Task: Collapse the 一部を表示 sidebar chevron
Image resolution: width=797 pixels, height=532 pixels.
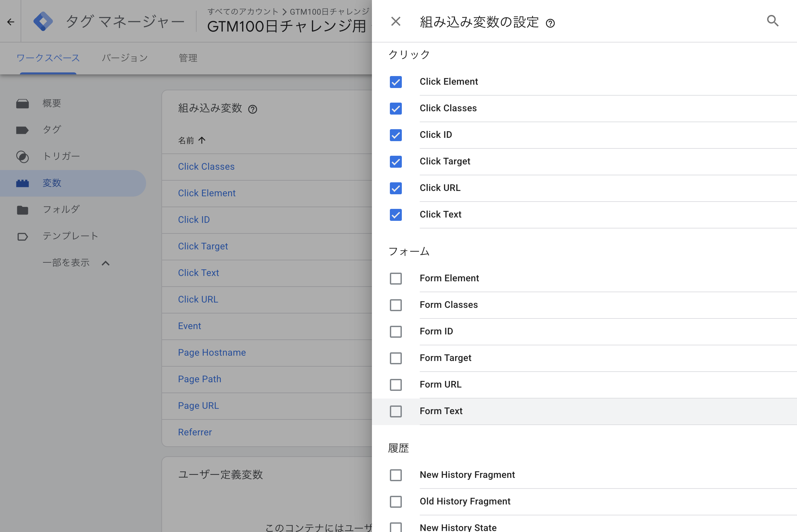Action: coord(106,263)
